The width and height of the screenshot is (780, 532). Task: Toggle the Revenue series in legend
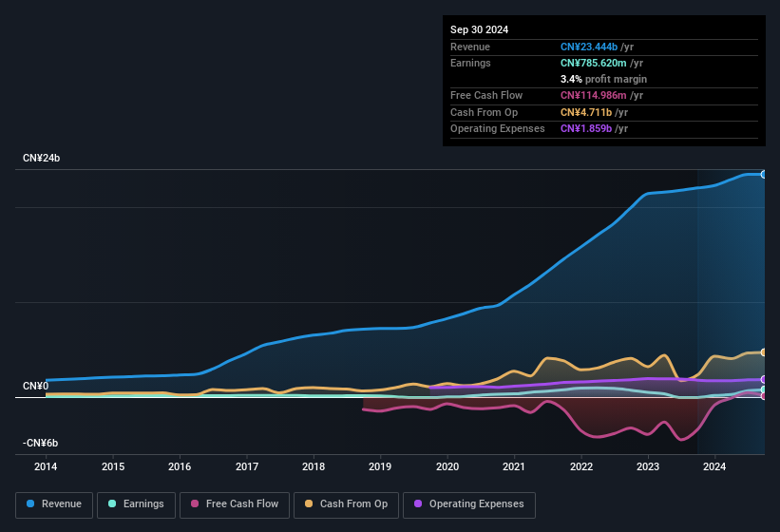[54, 504]
